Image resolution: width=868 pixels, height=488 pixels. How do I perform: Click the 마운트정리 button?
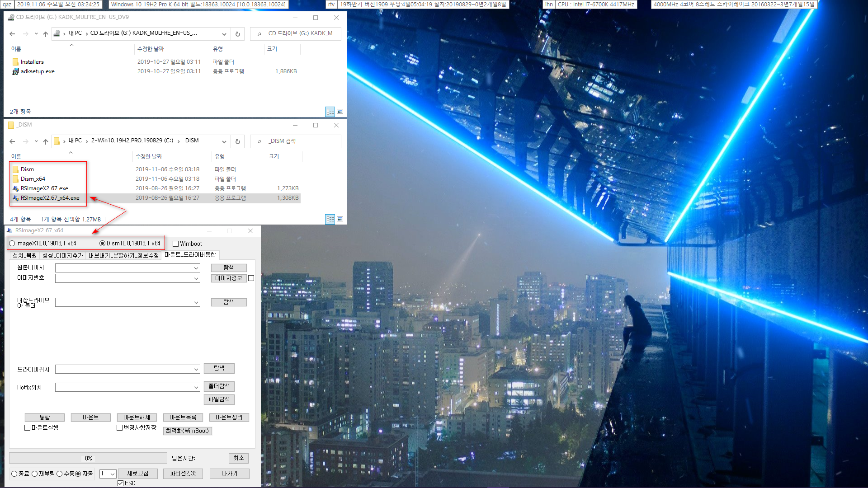pos(229,418)
